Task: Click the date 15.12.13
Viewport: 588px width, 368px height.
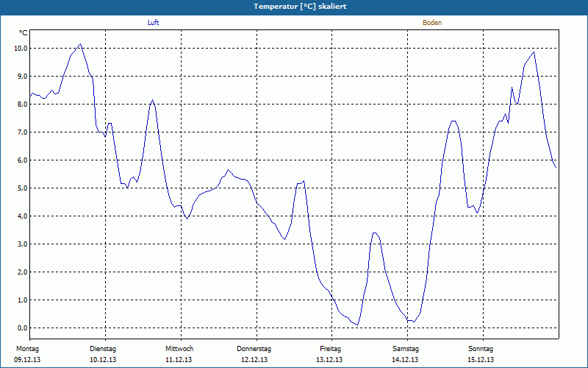Action: [x=481, y=360]
